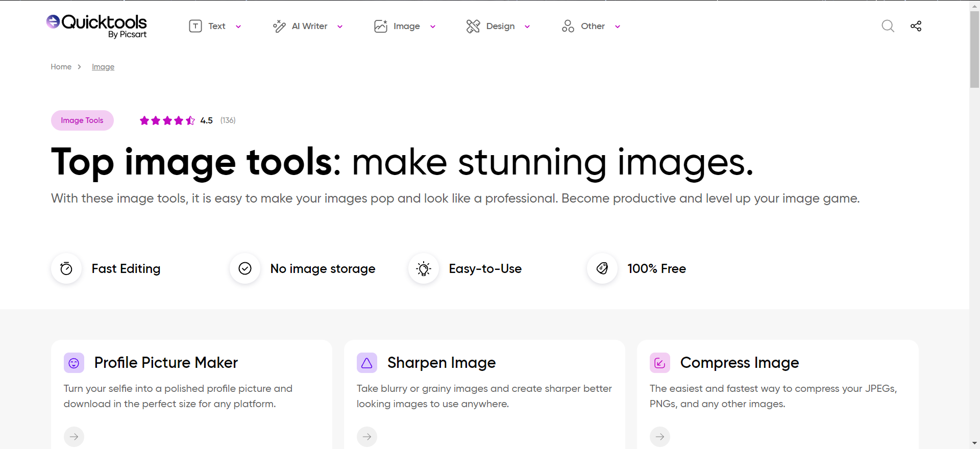The width and height of the screenshot is (980, 449).
Task: Click the Sharpen Image triangle icon
Action: (366, 363)
